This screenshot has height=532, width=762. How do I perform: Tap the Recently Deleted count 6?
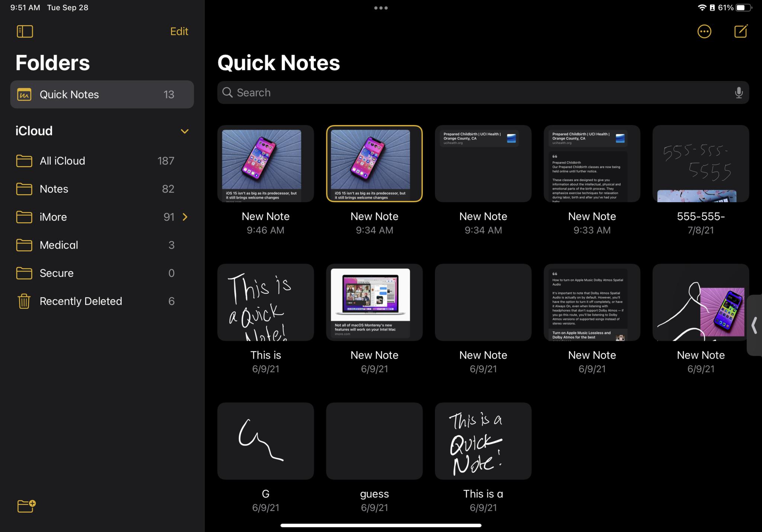point(171,301)
